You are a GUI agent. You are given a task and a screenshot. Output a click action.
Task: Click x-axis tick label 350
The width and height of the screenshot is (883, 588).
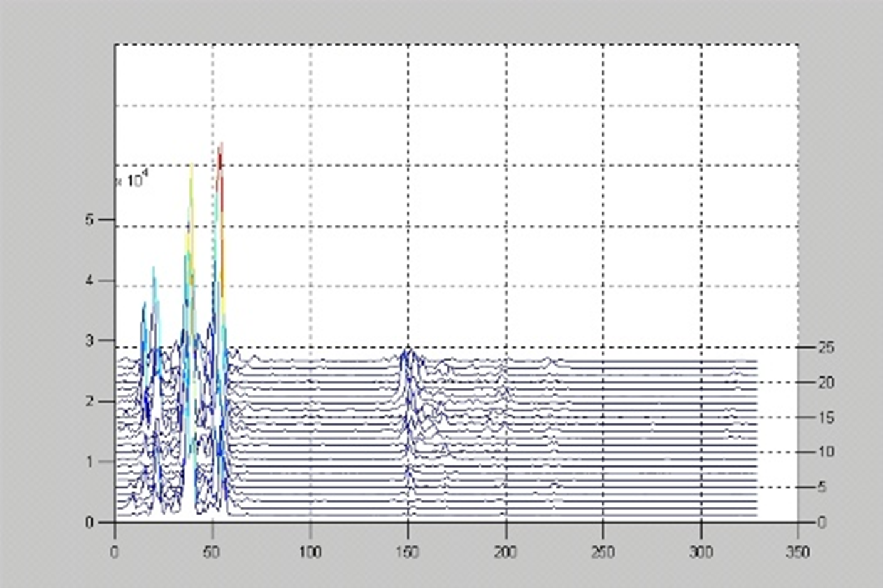(798, 552)
